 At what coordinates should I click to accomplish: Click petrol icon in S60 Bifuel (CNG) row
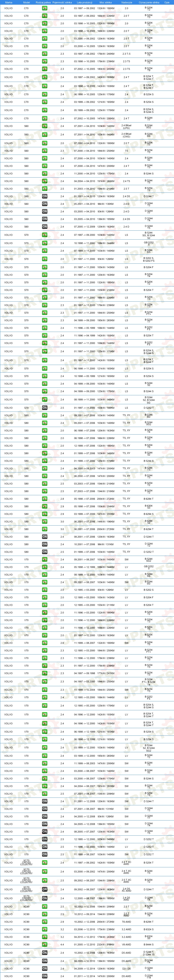pos(44,135)
